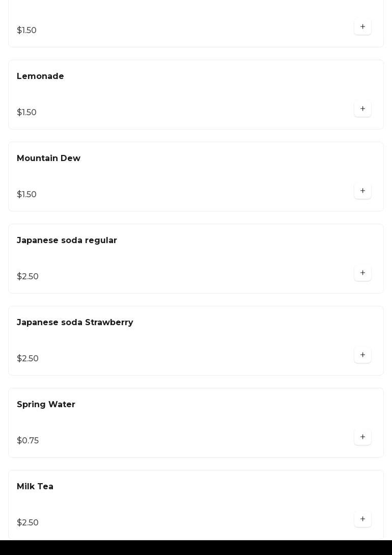Click the $2.50 price under Milk Tea
The width and height of the screenshot is (392, 555).
pyautogui.click(x=27, y=523)
